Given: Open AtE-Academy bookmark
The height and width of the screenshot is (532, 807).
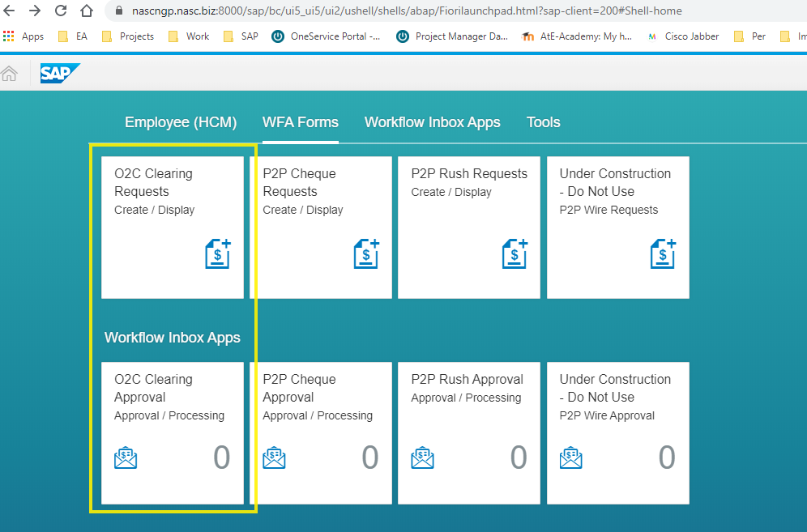Looking at the screenshot, I should tap(576, 36).
